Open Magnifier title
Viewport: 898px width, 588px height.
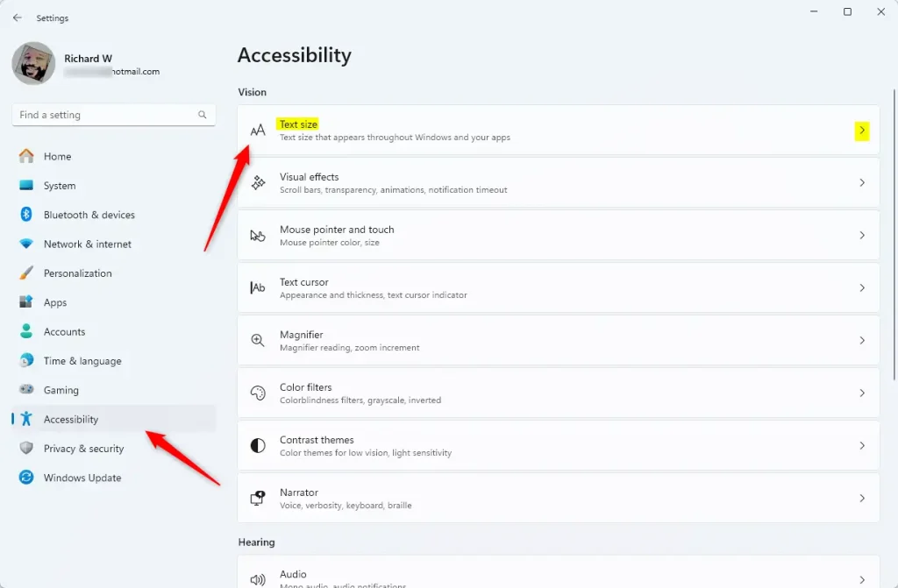tap(302, 335)
